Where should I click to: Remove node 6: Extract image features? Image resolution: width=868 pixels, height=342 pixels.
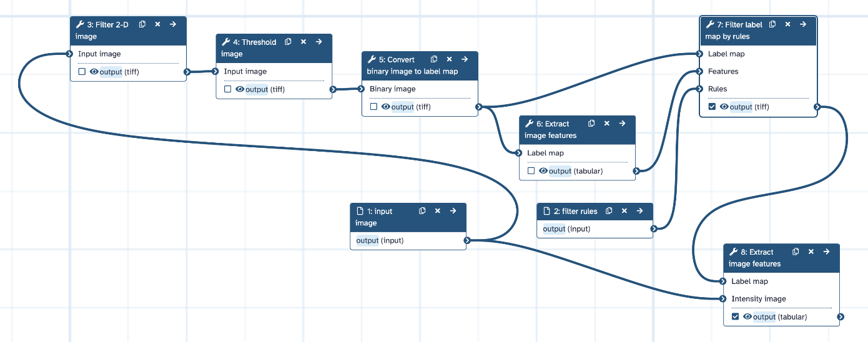tap(607, 124)
